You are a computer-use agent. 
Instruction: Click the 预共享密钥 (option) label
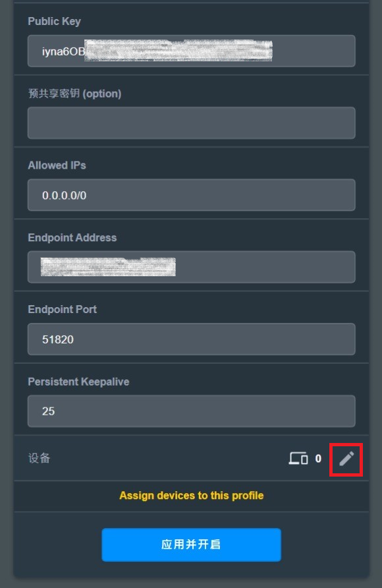point(75,94)
